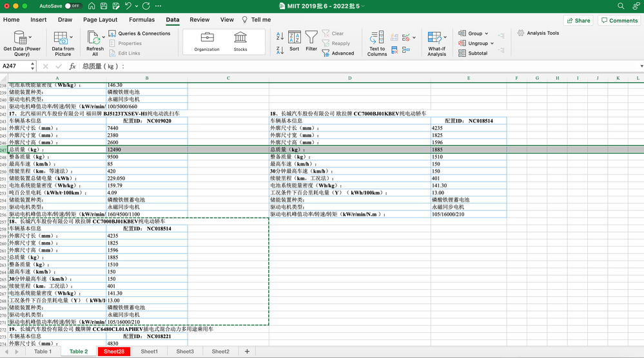Switch to the red Sheet28 tab
Viewport: 644px width, 358px height.
pyautogui.click(x=113, y=352)
